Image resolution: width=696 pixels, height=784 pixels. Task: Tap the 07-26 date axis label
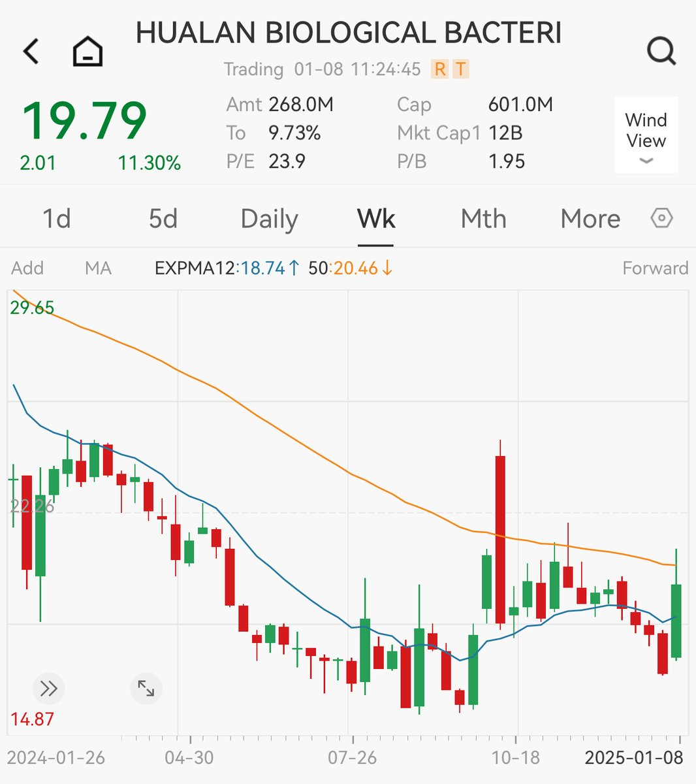point(352,758)
